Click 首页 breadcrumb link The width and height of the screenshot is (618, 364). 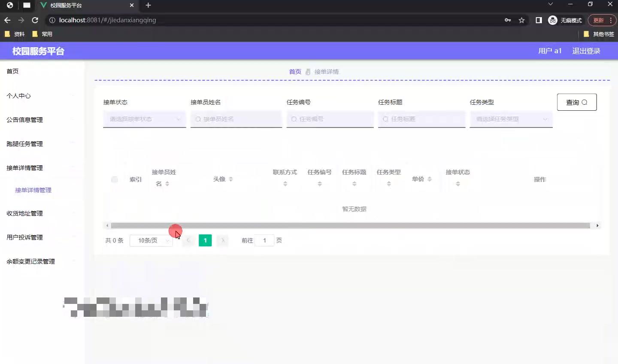(295, 72)
